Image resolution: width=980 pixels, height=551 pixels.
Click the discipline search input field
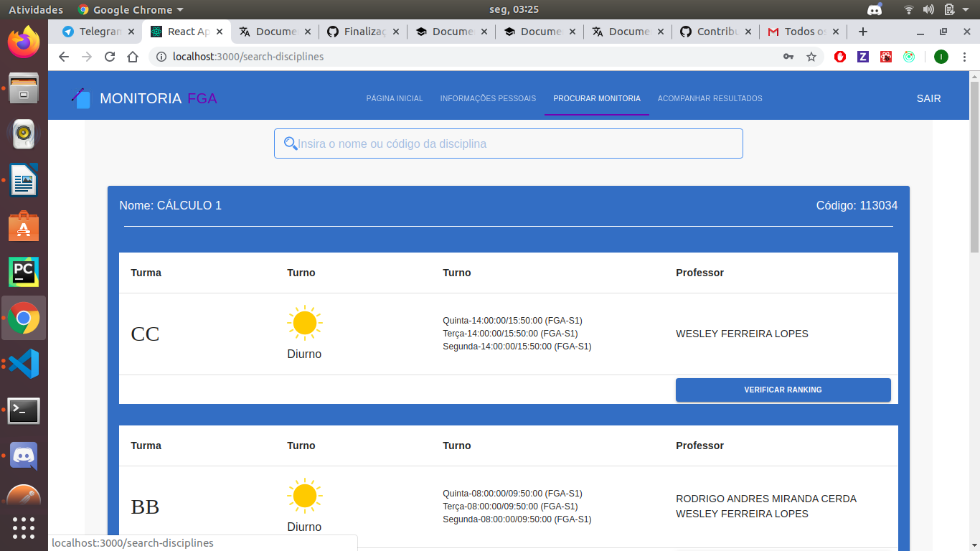(x=508, y=143)
